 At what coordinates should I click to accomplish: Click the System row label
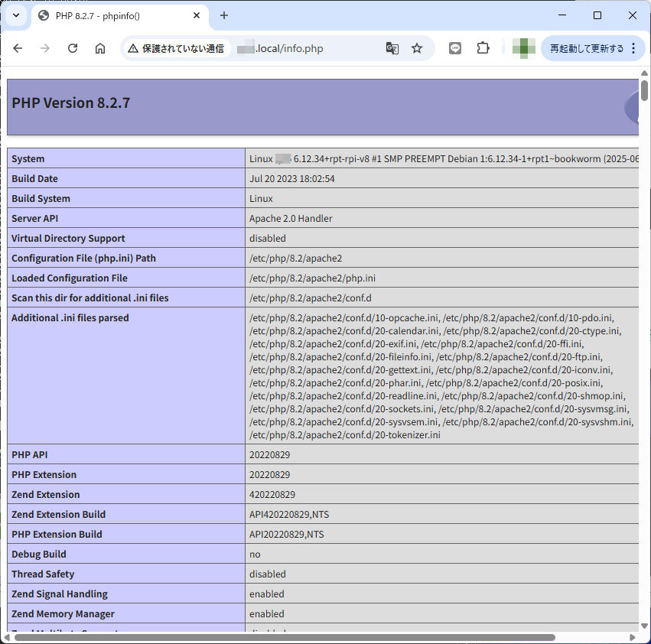(x=28, y=158)
